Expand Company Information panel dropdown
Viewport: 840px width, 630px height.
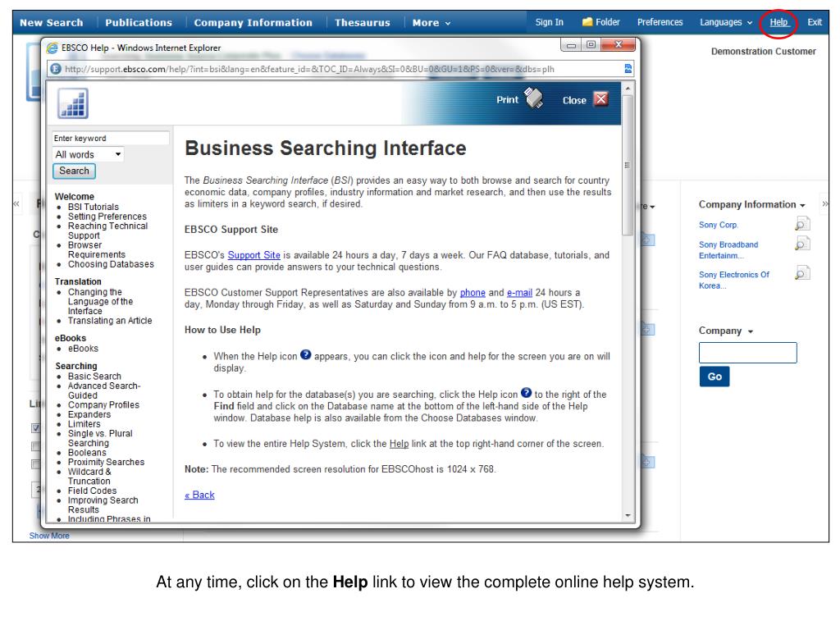click(802, 205)
